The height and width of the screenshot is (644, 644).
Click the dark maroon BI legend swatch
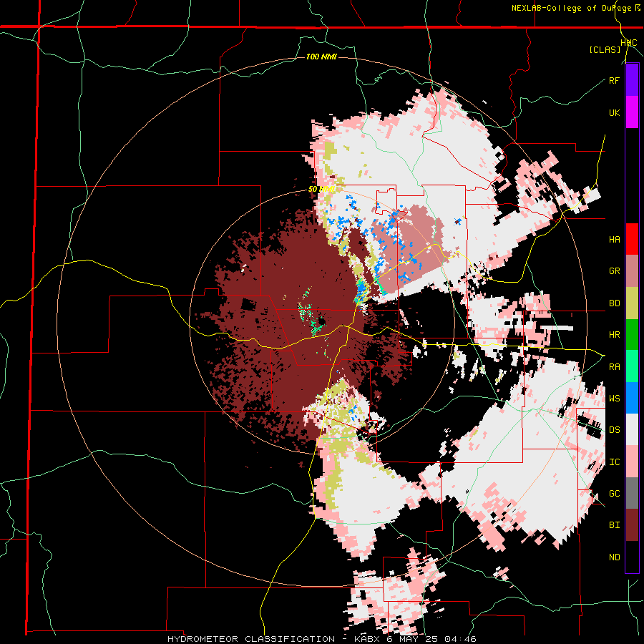click(632, 525)
